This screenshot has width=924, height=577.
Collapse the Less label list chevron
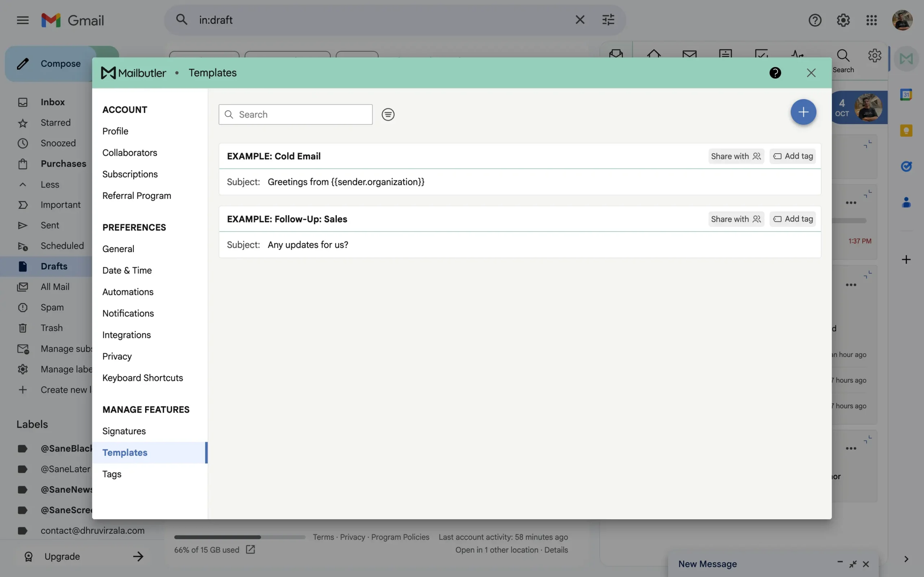point(23,185)
